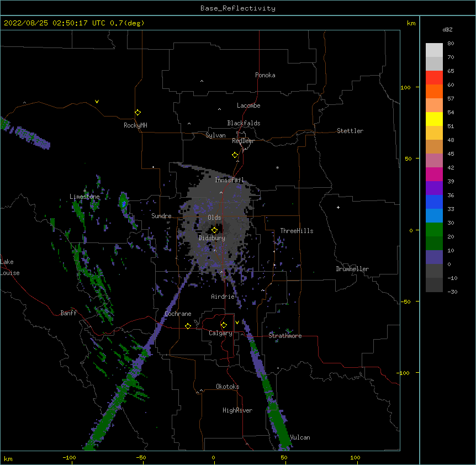Click the RockyMH label
The height and width of the screenshot is (465, 476).
pyautogui.click(x=135, y=125)
